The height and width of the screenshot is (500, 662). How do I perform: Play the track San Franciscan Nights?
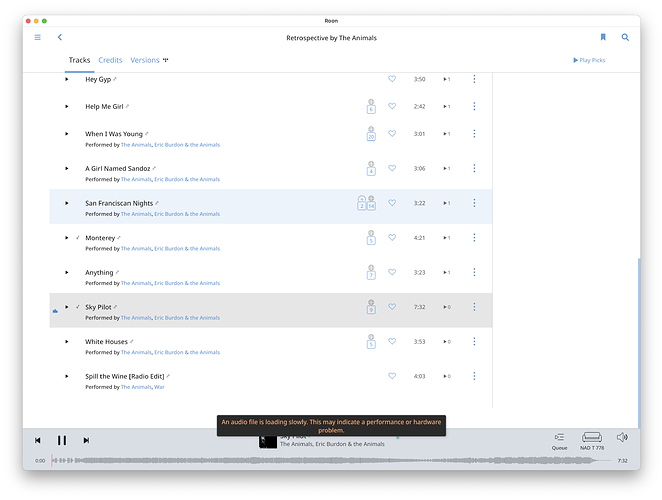pos(67,203)
